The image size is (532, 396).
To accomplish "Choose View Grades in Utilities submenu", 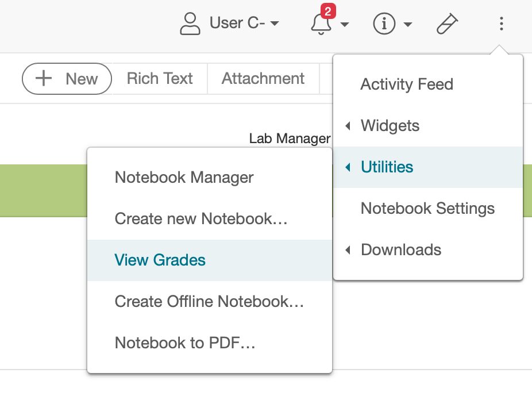I will pos(160,260).
